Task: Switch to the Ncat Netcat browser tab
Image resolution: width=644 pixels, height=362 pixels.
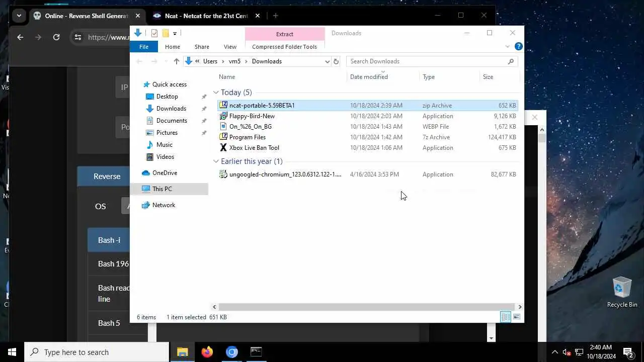Action: coord(206,16)
